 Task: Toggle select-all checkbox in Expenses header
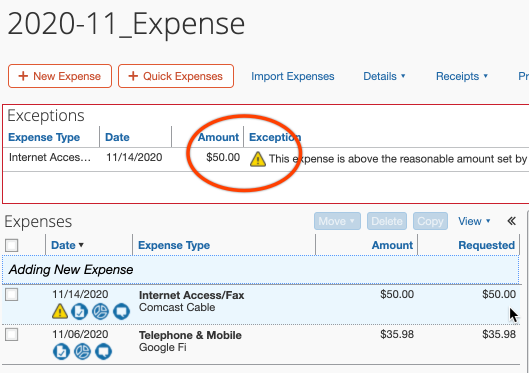[x=11, y=245]
